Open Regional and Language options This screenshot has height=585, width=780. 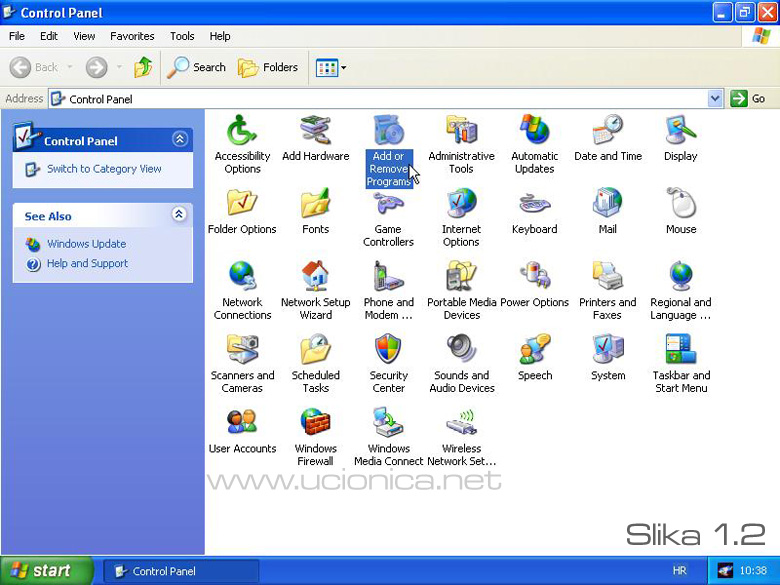click(681, 291)
